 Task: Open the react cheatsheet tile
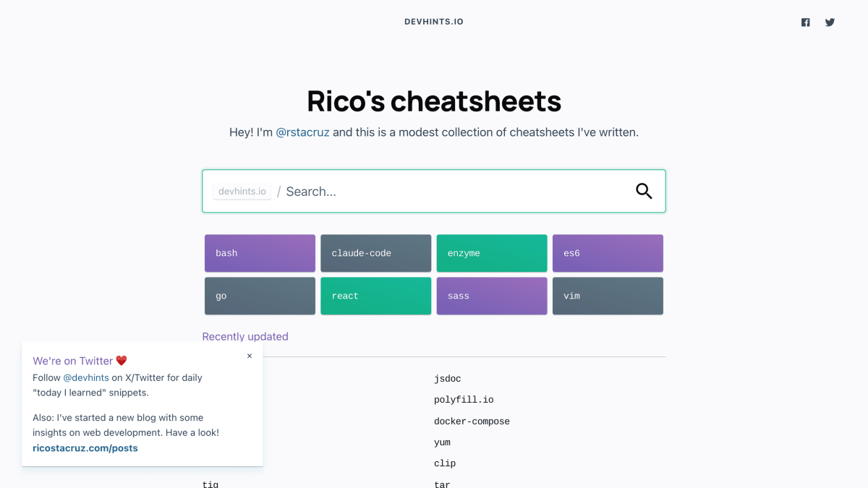[376, 296]
